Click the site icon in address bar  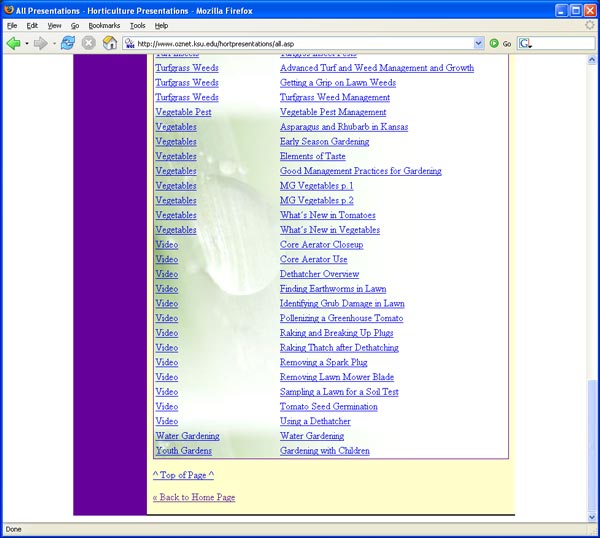tap(130, 44)
